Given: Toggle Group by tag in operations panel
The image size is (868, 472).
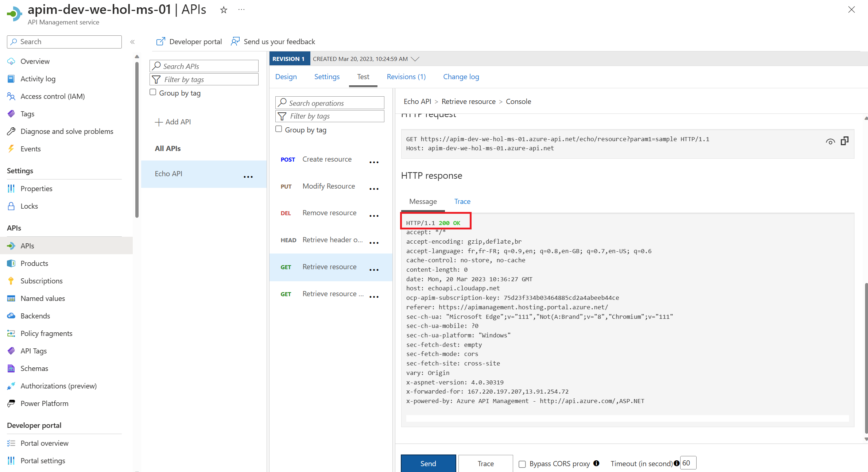Looking at the screenshot, I should [x=279, y=129].
